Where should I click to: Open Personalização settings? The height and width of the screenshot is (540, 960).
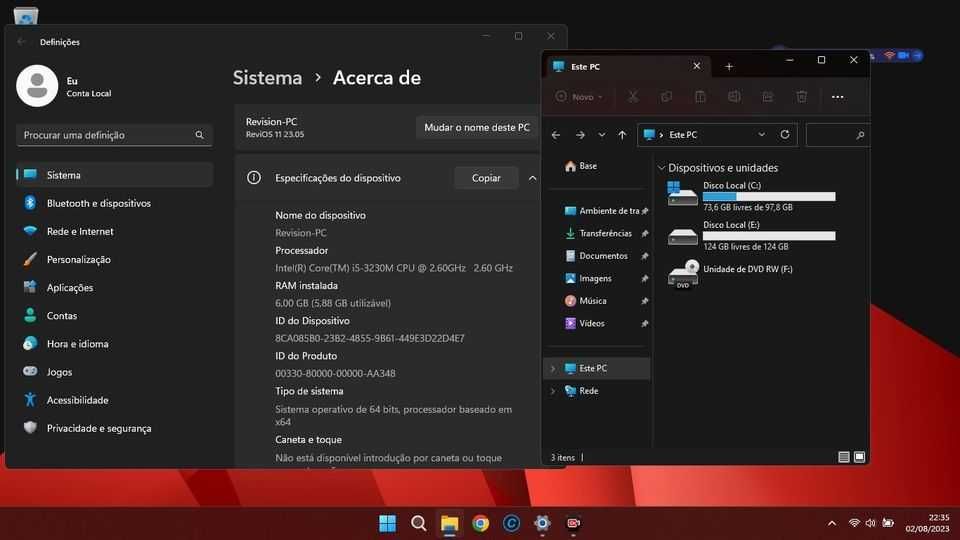[x=114, y=260]
